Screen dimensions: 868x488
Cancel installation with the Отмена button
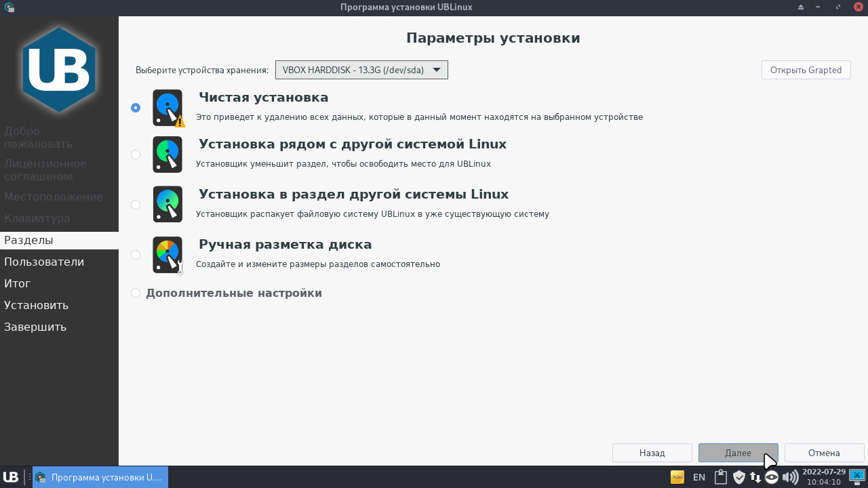(824, 453)
